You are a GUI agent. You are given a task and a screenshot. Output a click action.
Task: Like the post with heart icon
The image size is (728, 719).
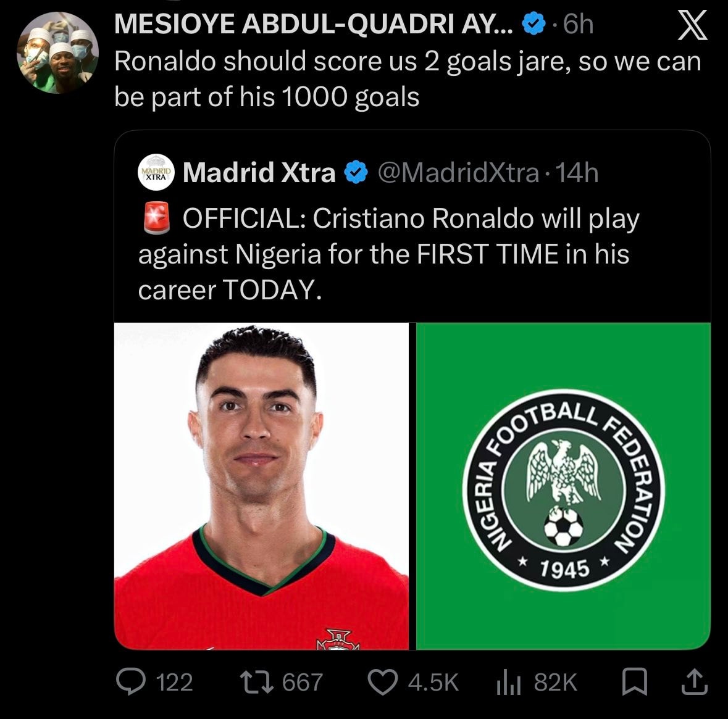click(x=383, y=682)
